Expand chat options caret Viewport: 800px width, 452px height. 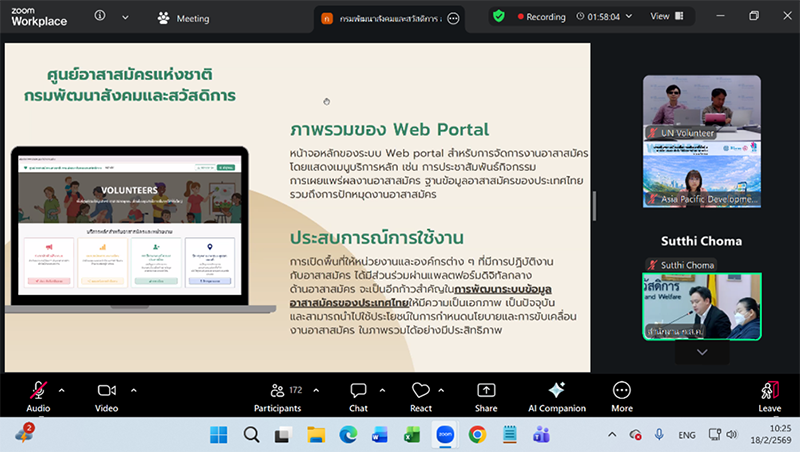tap(382, 391)
